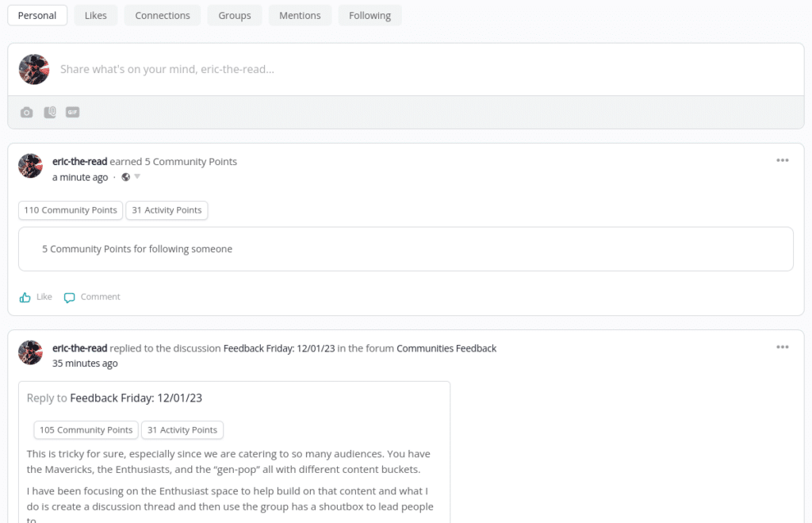
Task: Click avatar on Feedback Friday reply post
Action: coord(30,352)
